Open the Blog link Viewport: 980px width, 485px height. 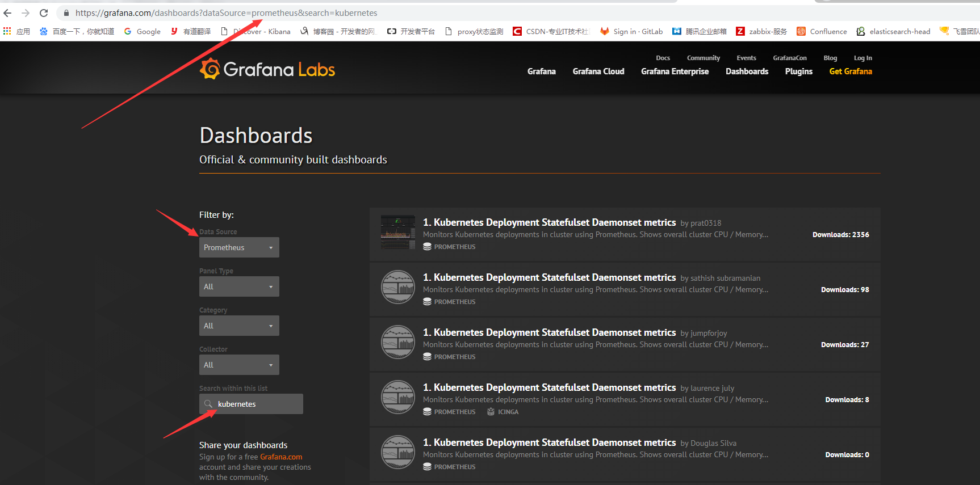830,58
